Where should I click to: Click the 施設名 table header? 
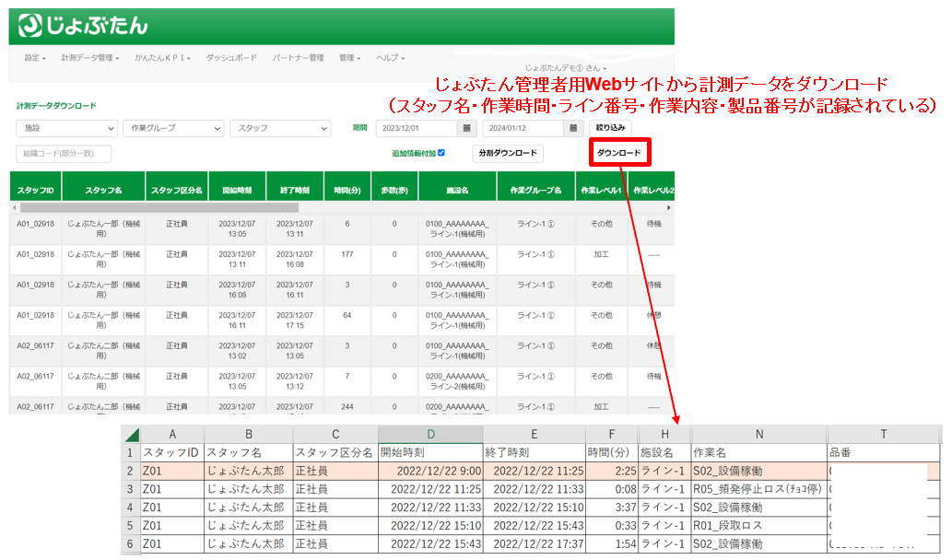point(457,186)
